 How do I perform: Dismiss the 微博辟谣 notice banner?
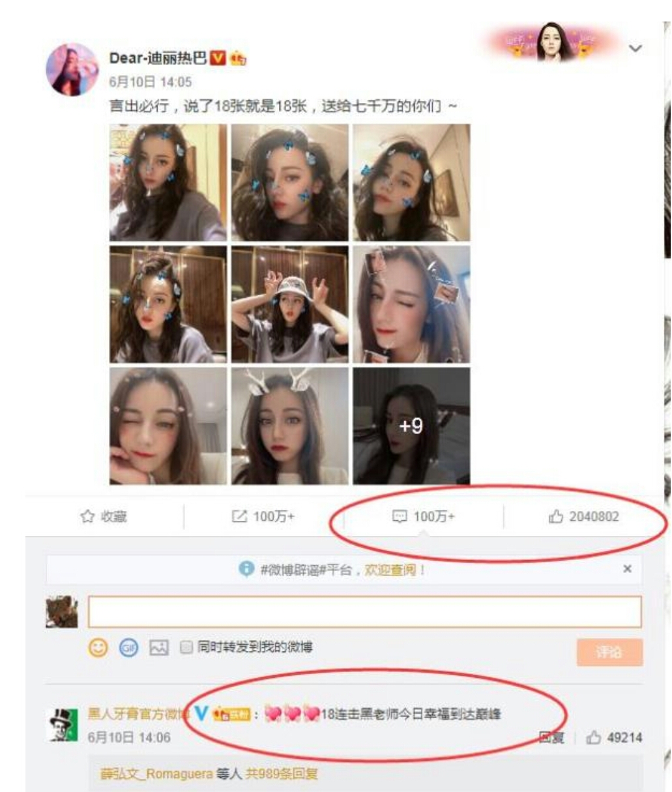click(x=627, y=569)
